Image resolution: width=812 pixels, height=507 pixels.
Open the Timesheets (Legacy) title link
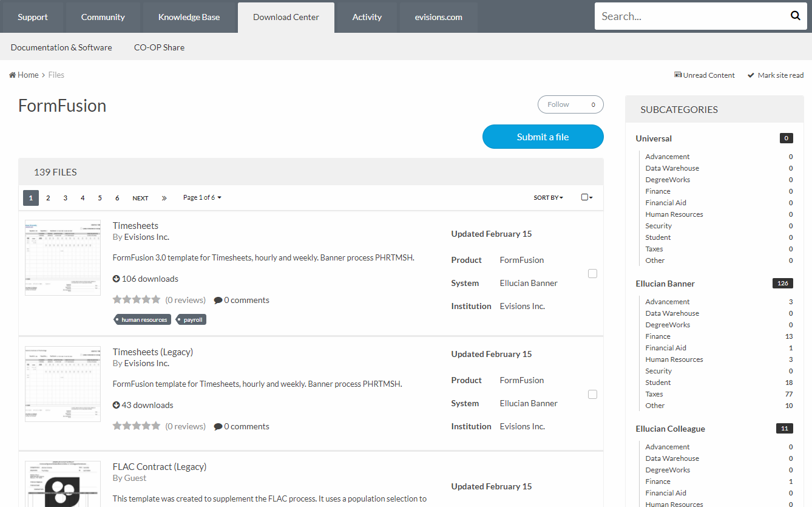(x=153, y=352)
